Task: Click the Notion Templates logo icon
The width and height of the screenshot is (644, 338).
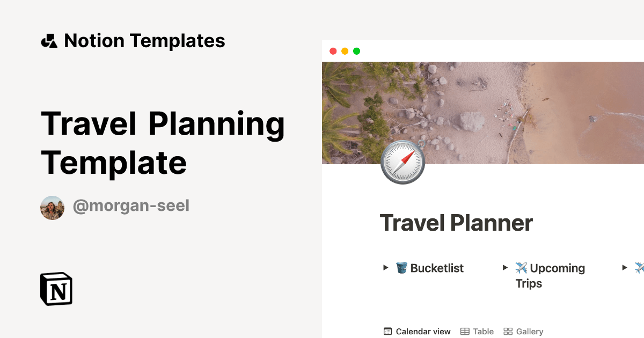Action: [x=49, y=40]
